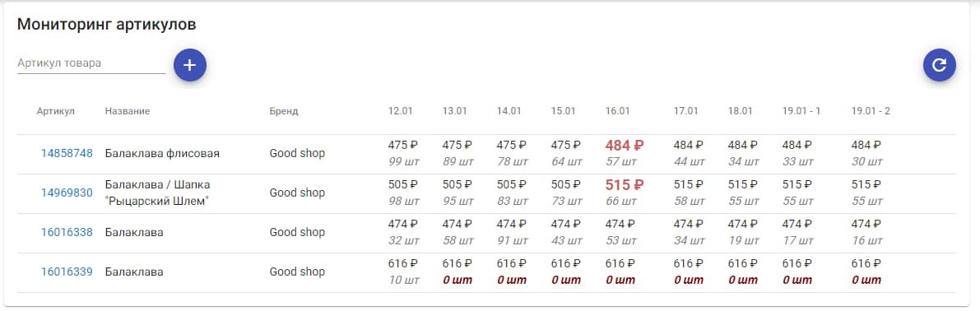Click the '91 шт' stock value
Viewport: 980px width, 311px height.
(513, 240)
